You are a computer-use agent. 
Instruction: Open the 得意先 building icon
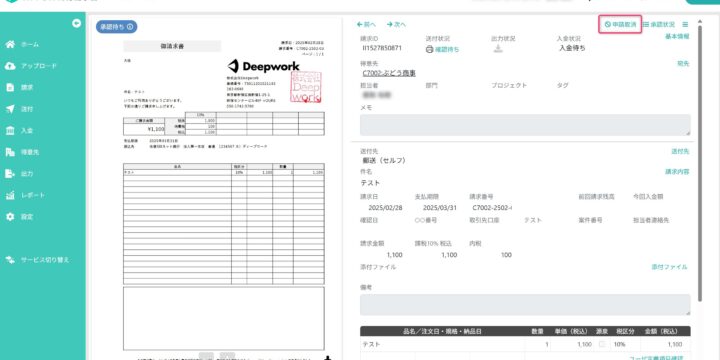(x=10, y=152)
